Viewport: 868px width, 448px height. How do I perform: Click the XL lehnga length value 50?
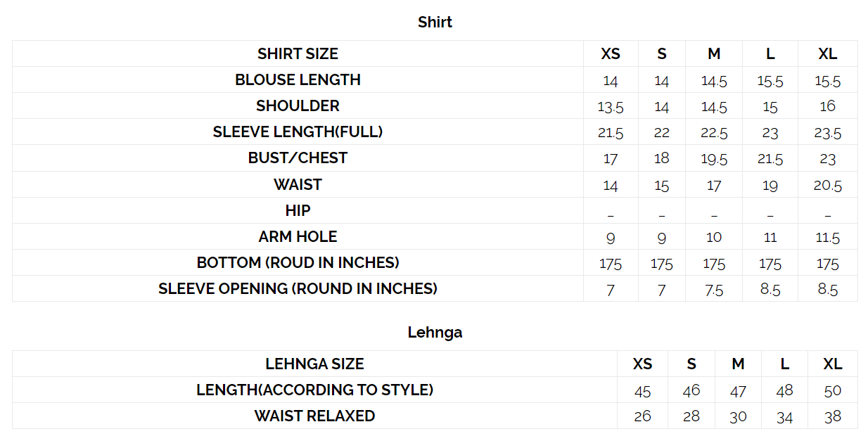tap(833, 390)
